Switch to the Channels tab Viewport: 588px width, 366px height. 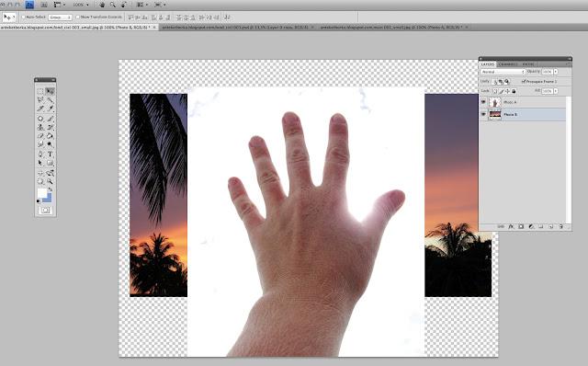pos(507,64)
